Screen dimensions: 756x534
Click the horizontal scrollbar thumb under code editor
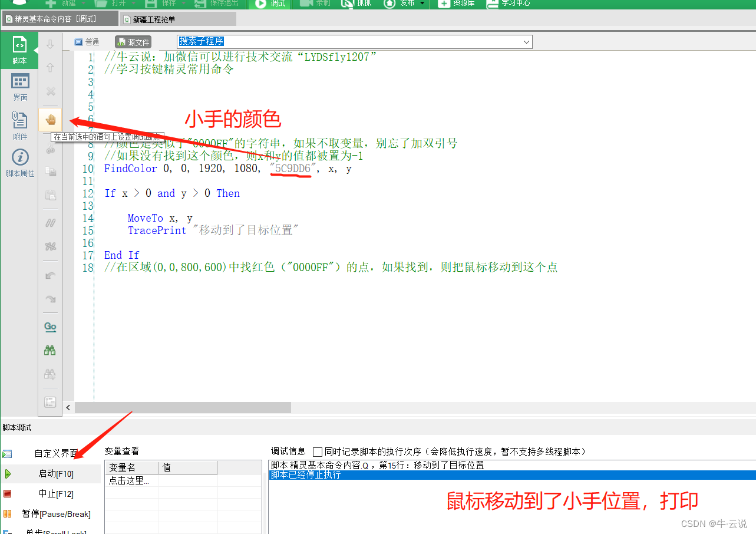point(183,407)
